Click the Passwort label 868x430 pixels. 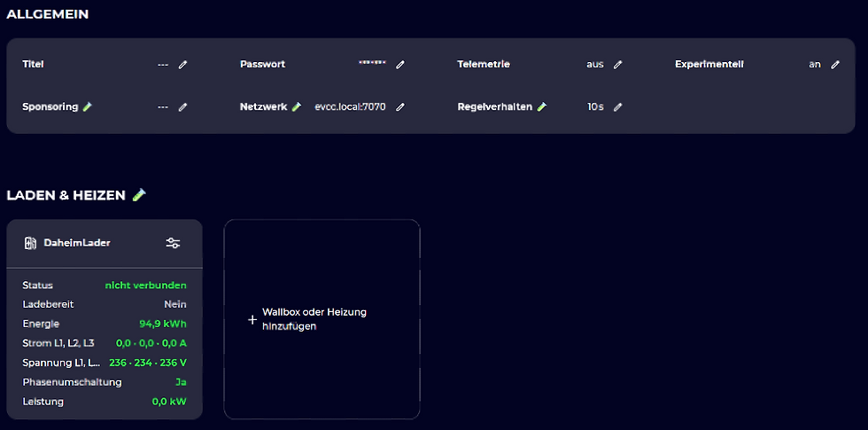262,64
